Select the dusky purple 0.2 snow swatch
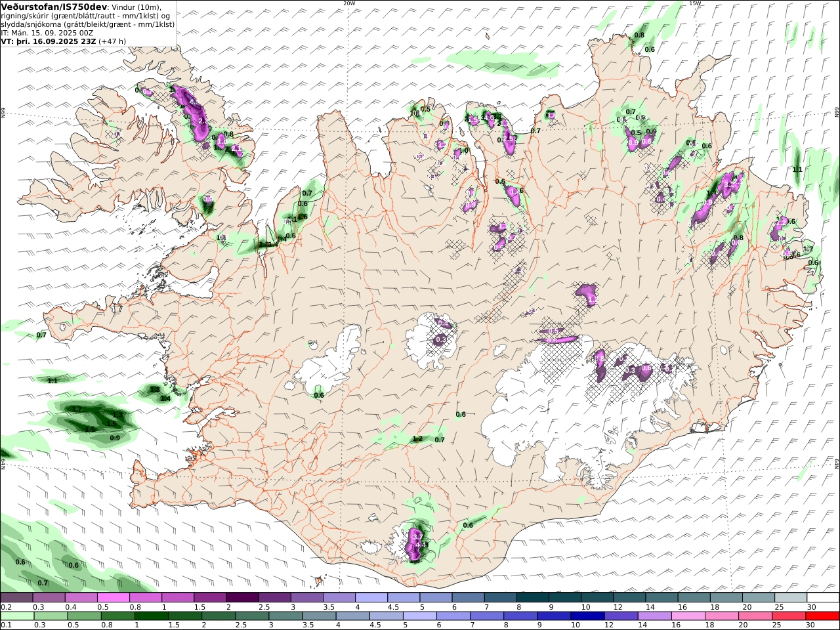Screen dimensions: 840x630 point(16,598)
